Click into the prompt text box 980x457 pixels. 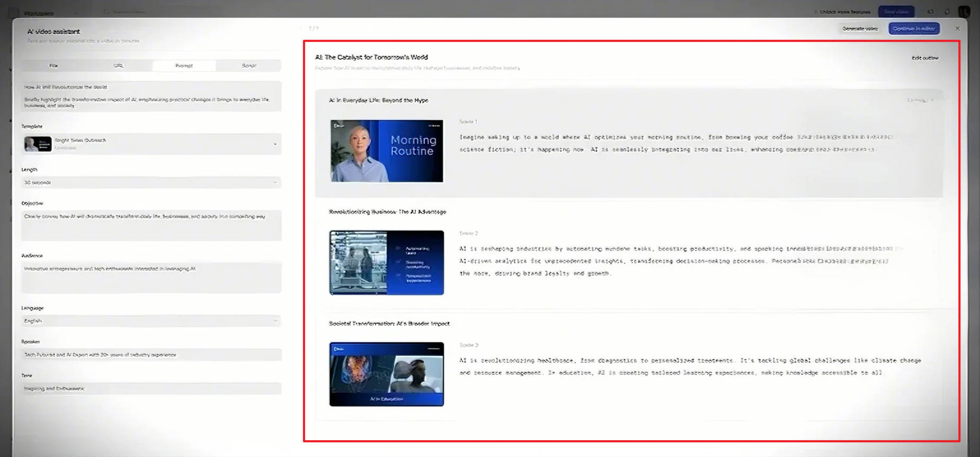point(151,96)
